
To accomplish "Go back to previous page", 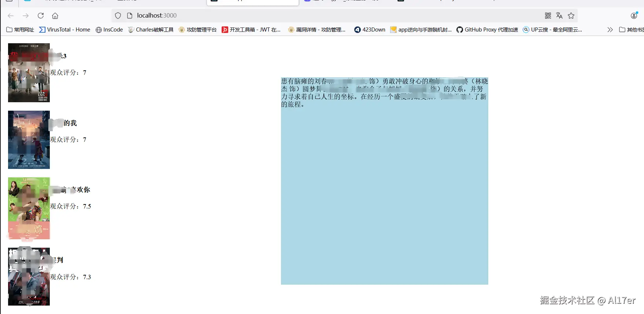I will click(x=11, y=15).
